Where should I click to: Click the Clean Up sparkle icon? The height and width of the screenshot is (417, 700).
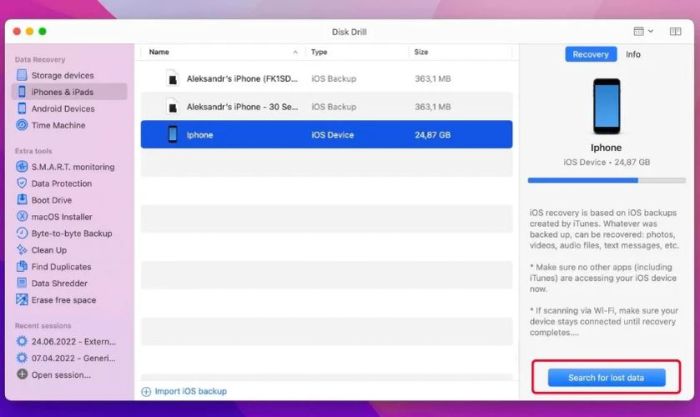22,250
